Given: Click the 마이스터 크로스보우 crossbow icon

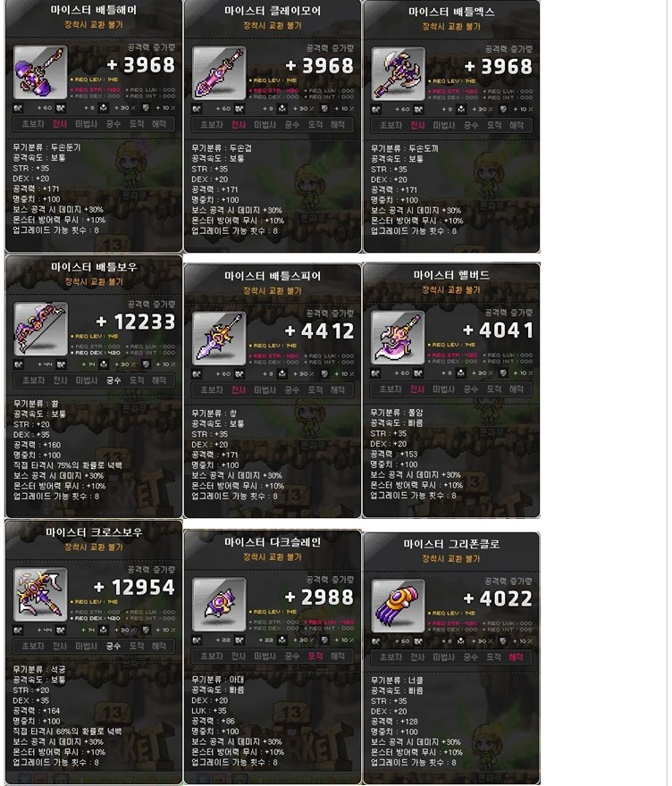Looking at the screenshot, I should (x=40, y=595).
